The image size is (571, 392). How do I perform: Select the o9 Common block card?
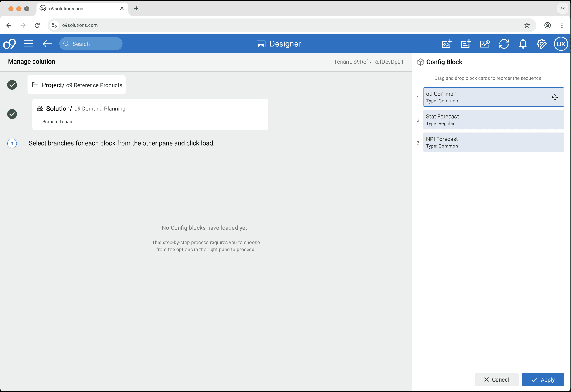493,97
